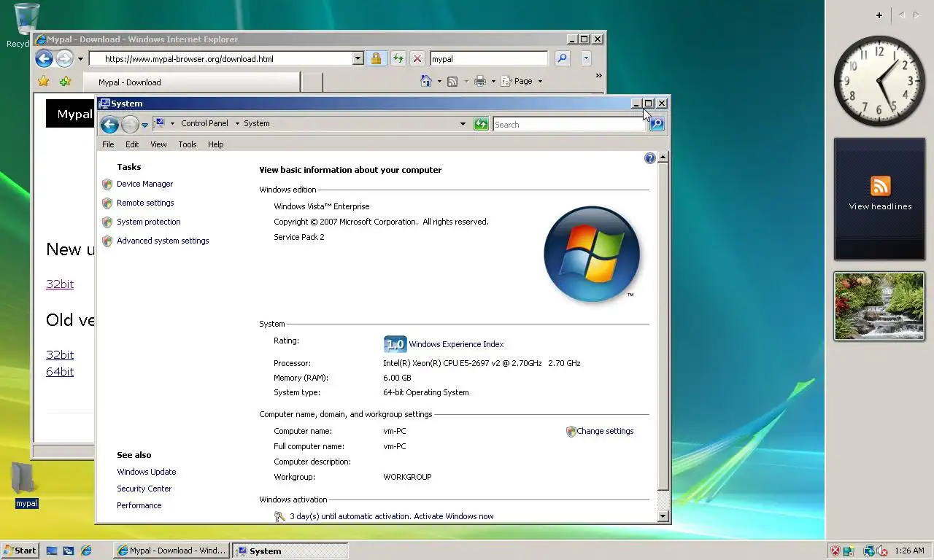Open the Windows Experience Index link

click(456, 344)
